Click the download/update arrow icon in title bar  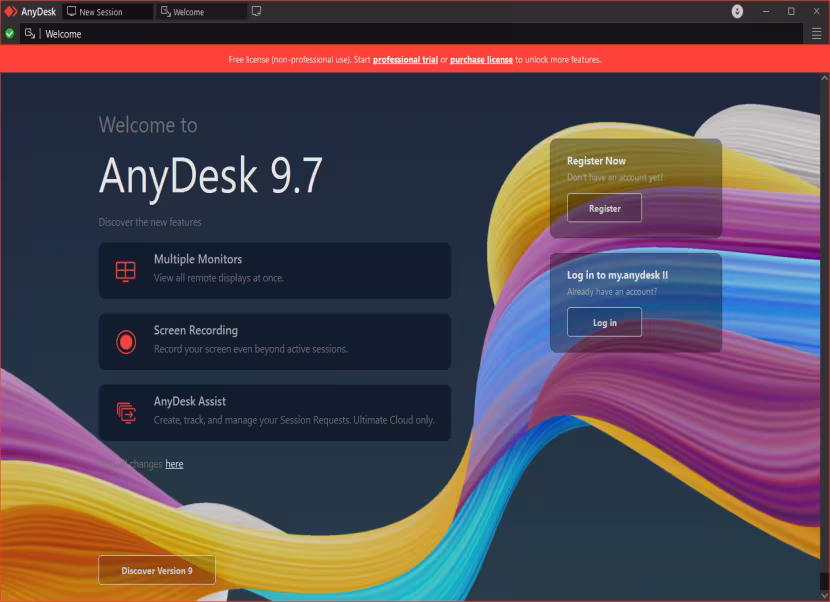click(737, 11)
